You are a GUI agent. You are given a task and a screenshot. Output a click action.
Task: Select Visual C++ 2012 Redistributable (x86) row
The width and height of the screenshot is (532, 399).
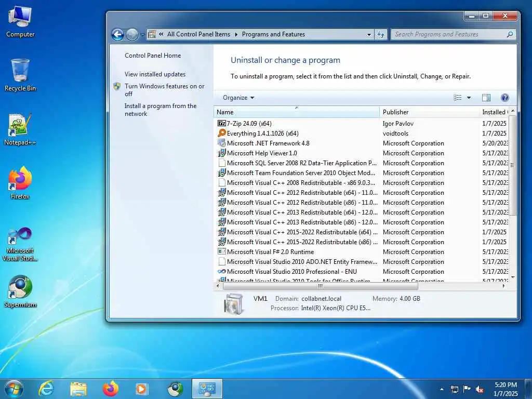coord(362,202)
